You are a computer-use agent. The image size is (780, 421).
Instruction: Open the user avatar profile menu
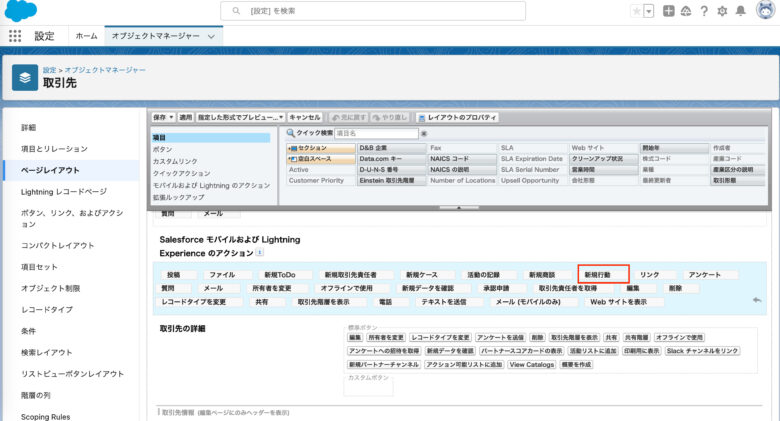click(x=766, y=10)
